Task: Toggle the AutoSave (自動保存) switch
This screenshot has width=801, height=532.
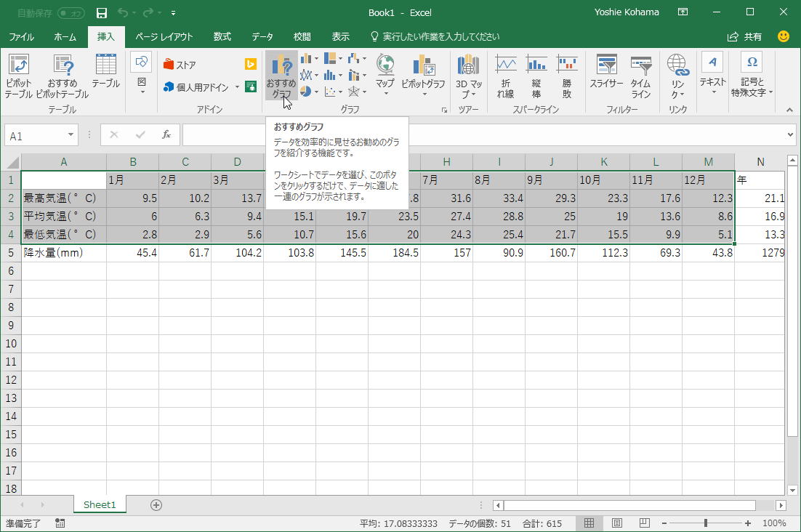Action: pos(71,12)
